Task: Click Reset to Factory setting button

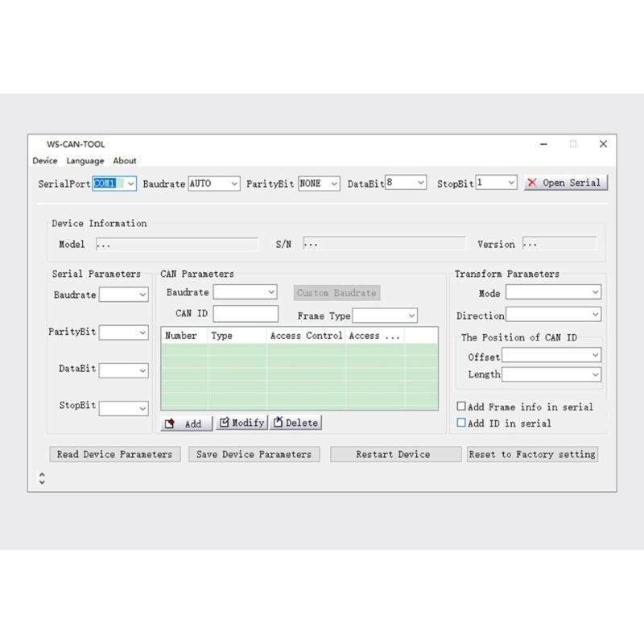Action: [x=532, y=454]
